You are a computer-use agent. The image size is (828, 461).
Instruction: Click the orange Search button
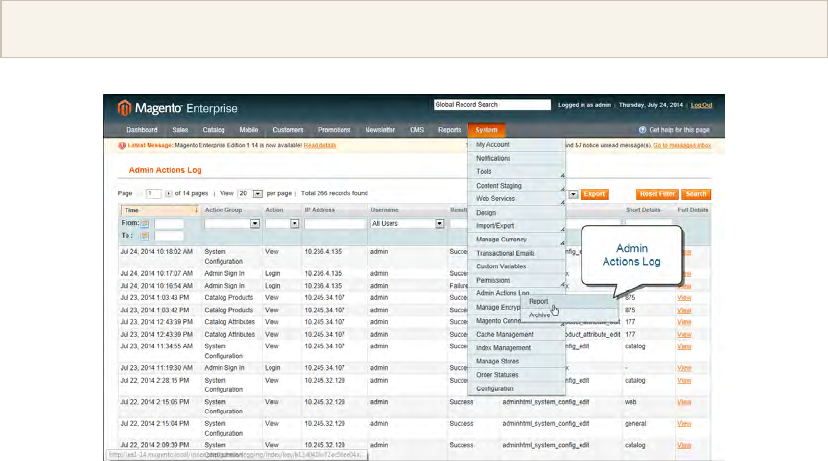pos(696,194)
